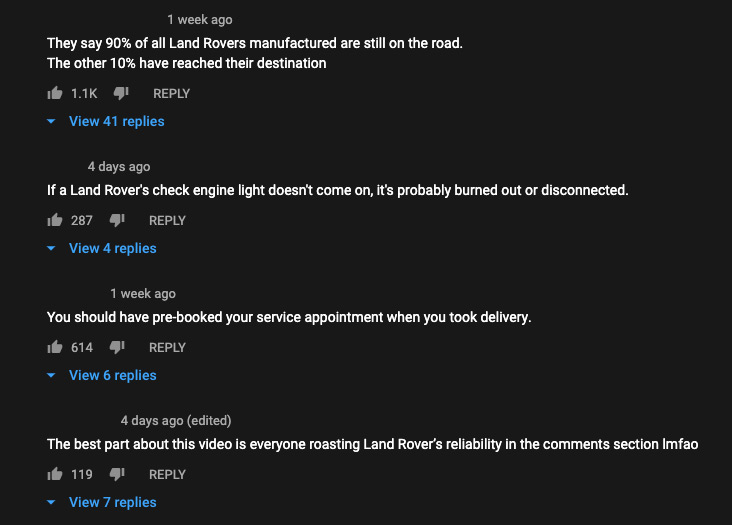Like the 90% of Land Rovers comment
732x525 pixels.
click(55, 93)
